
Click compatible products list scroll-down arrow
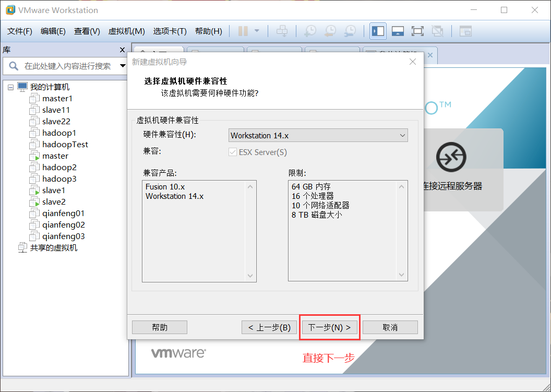pos(250,276)
